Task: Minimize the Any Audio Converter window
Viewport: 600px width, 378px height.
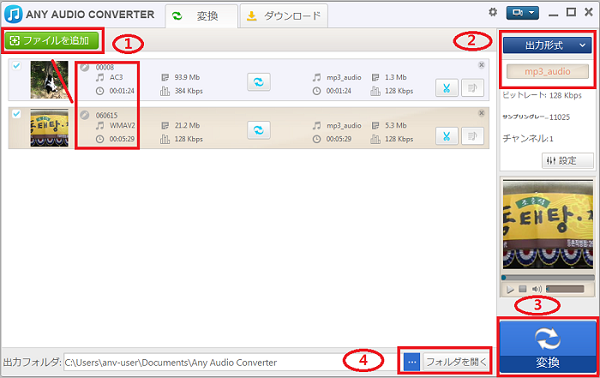Action: pyautogui.click(x=553, y=14)
